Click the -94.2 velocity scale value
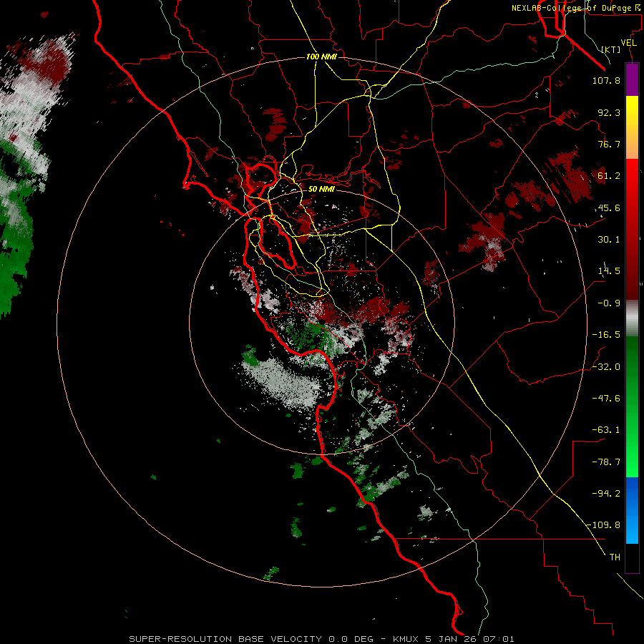The image size is (644, 644). (x=606, y=493)
